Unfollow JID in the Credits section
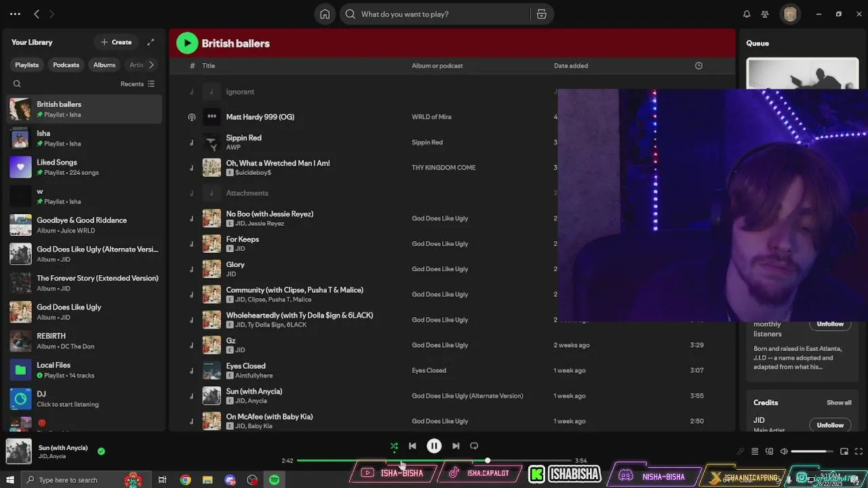 pos(830,425)
